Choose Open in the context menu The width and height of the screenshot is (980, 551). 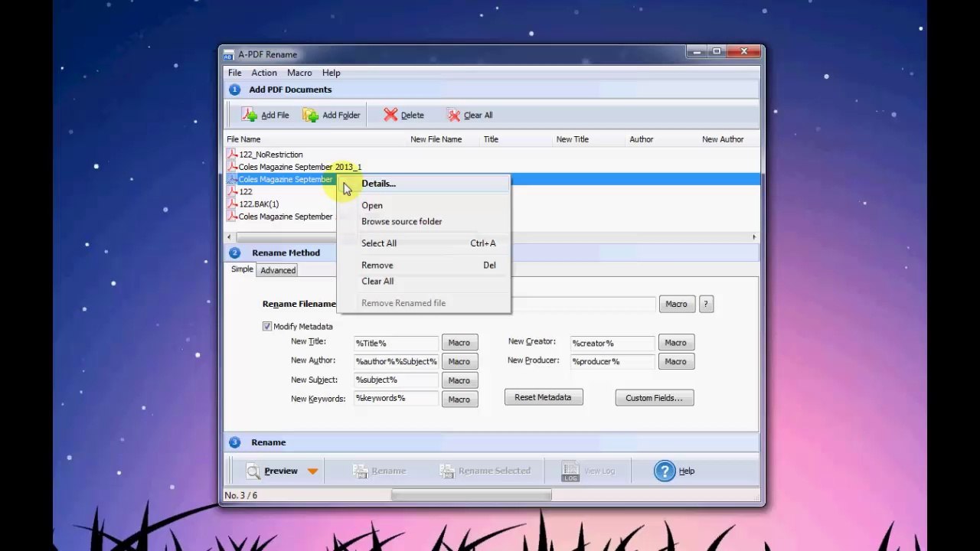click(423, 205)
